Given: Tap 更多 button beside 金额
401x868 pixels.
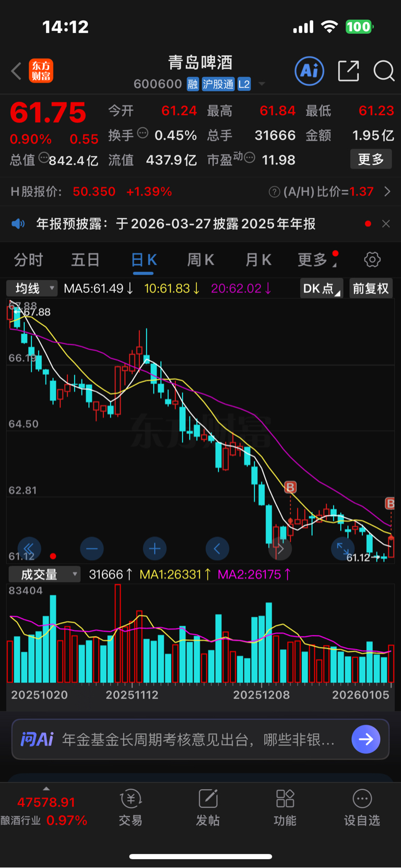Looking at the screenshot, I should click(371, 159).
